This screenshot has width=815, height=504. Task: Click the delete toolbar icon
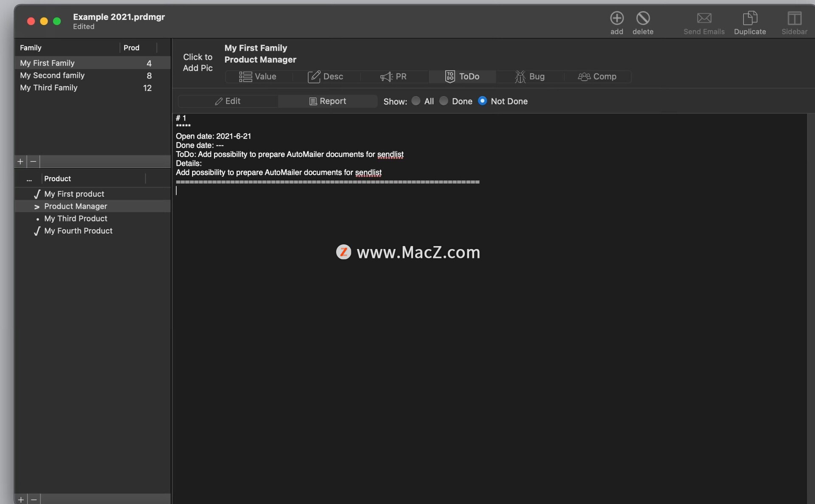coord(643,18)
